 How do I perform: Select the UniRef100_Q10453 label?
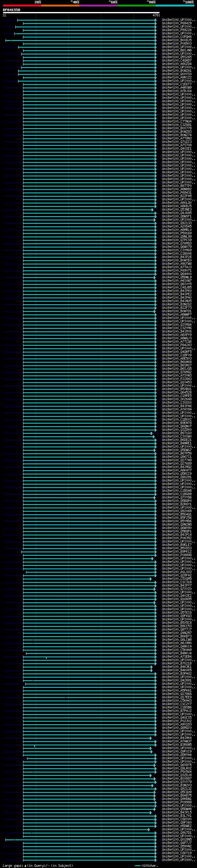177,382
